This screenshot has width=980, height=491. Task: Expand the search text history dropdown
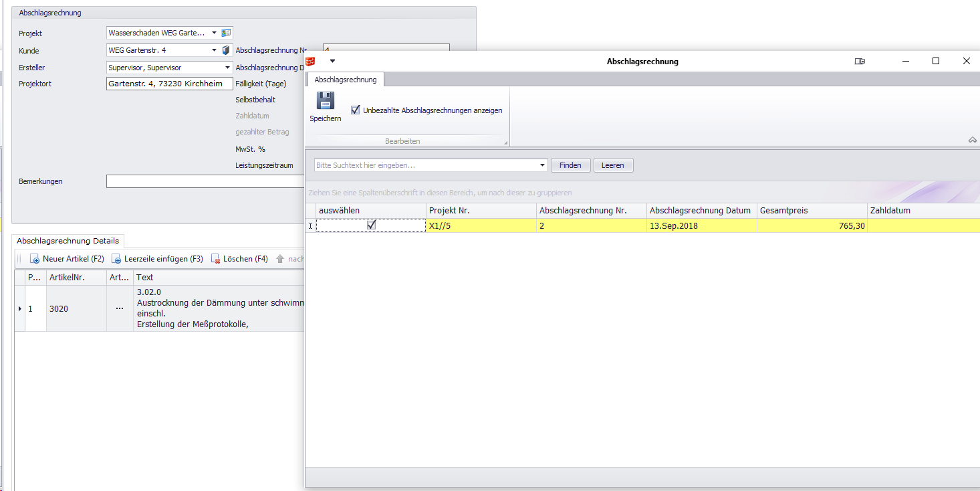click(x=542, y=165)
